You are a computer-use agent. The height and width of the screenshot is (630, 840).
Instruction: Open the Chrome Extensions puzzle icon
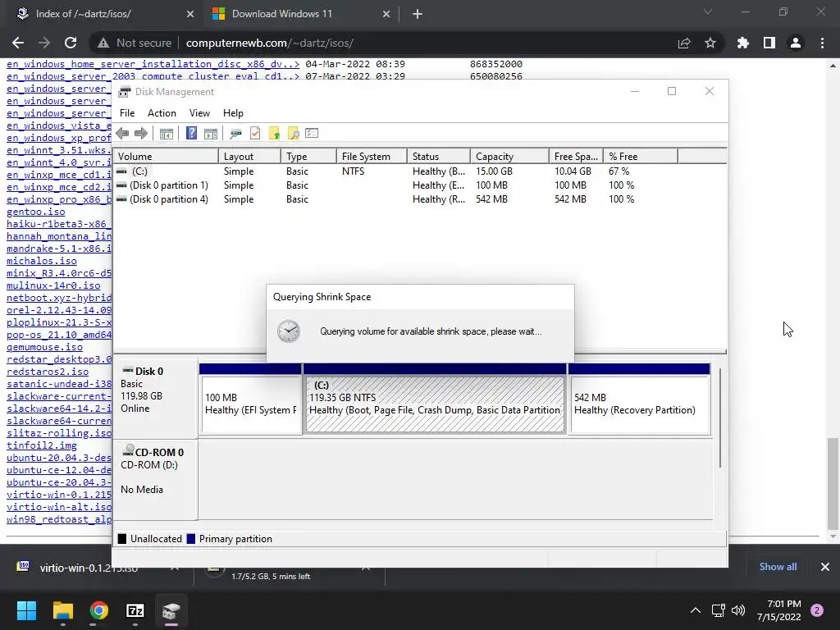[743, 43]
